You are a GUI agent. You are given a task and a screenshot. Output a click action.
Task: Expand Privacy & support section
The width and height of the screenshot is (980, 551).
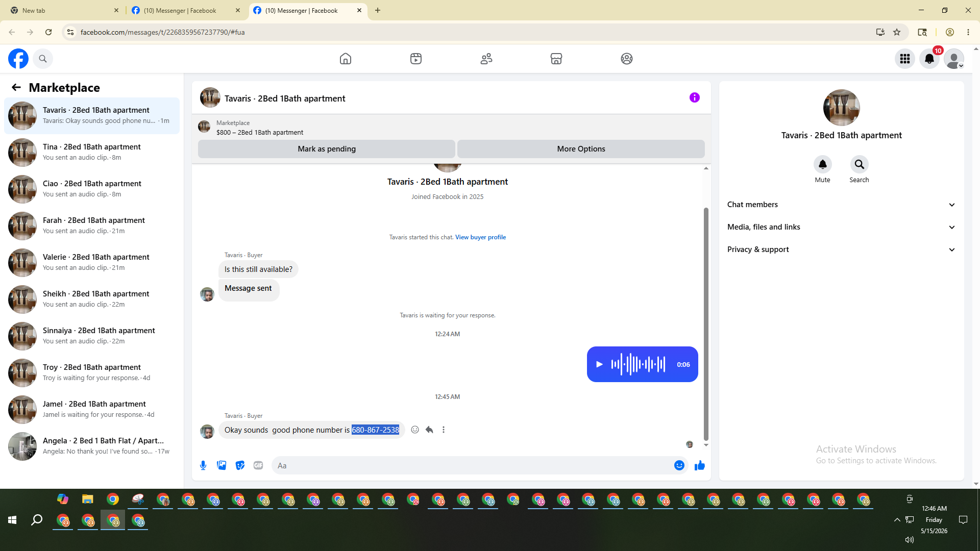coord(841,249)
